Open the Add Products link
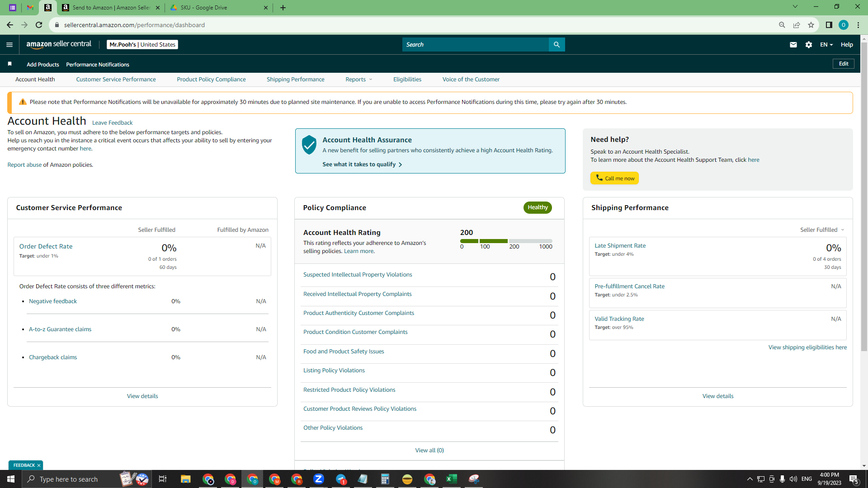Image resolution: width=868 pixels, height=488 pixels. point(42,65)
